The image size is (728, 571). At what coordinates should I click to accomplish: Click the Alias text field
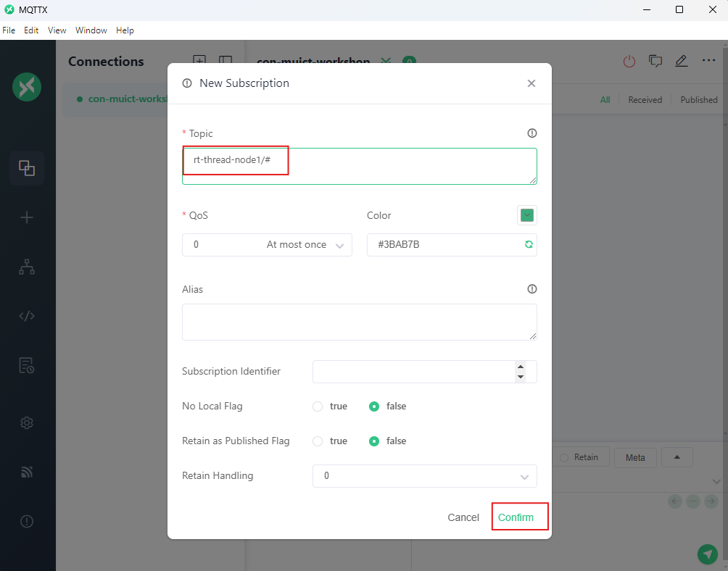(359, 322)
